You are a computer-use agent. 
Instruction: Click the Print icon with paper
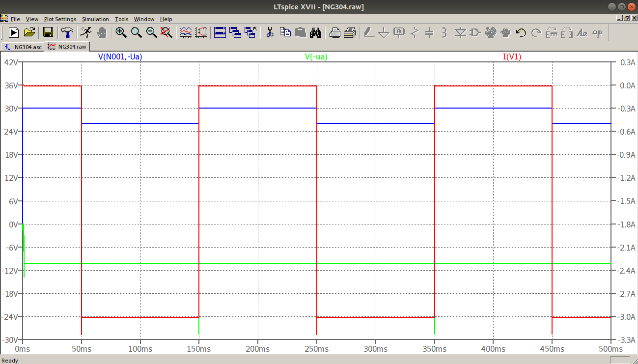(350, 32)
